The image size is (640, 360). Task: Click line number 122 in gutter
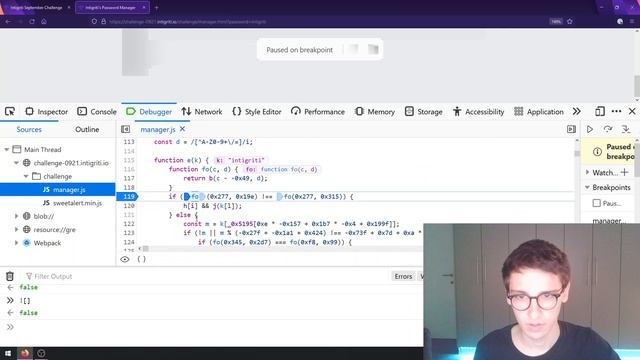[x=129, y=224]
